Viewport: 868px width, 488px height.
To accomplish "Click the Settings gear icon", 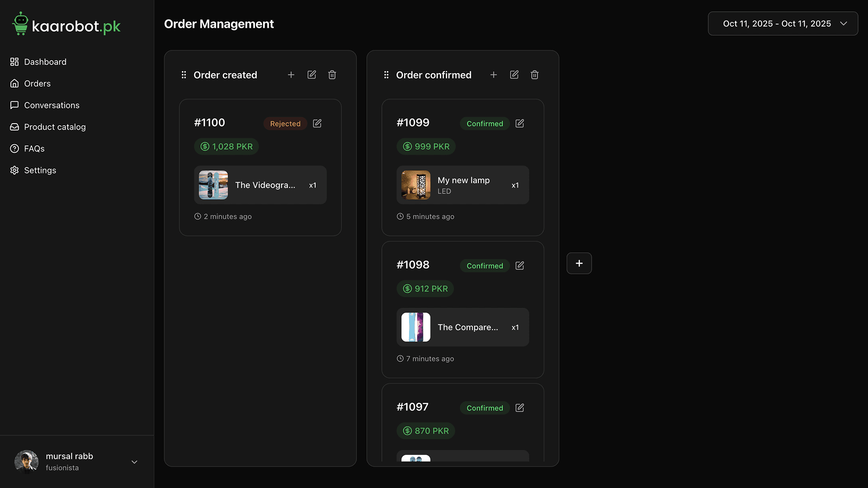I will coord(15,170).
